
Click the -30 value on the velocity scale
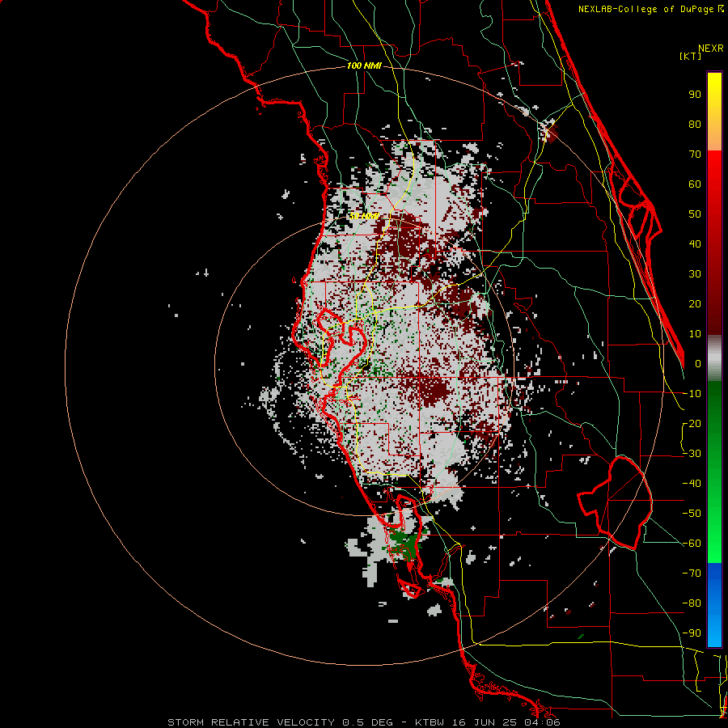(x=692, y=454)
